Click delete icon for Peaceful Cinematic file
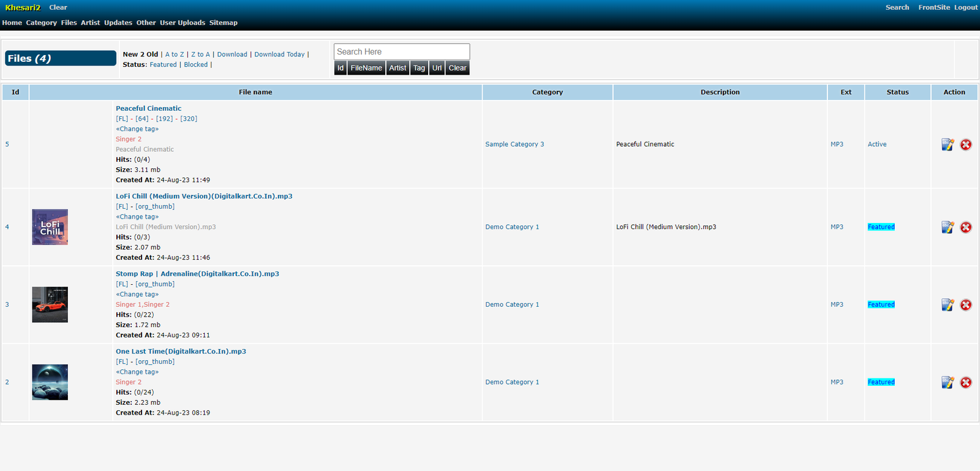 click(x=966, y=145)
